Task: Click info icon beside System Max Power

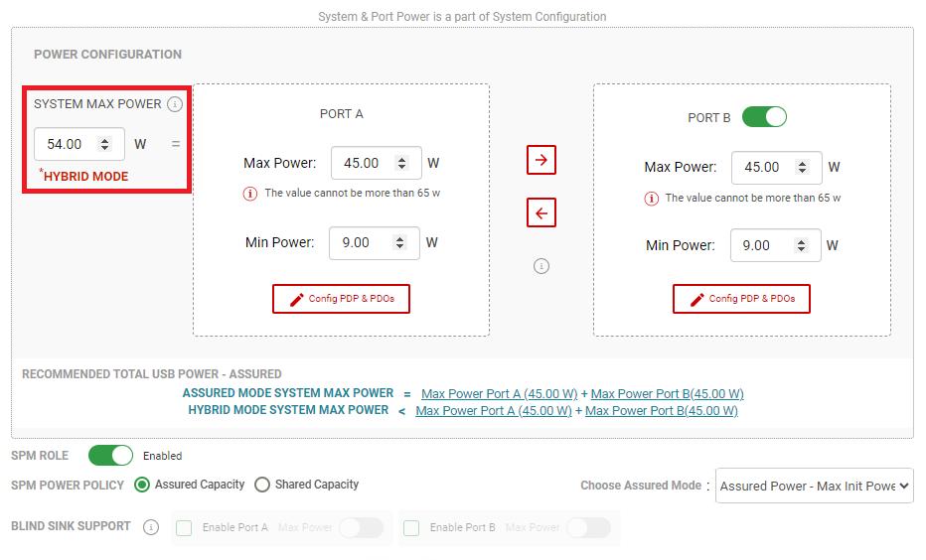Action: pyautogui.click(x=175, y=104)
